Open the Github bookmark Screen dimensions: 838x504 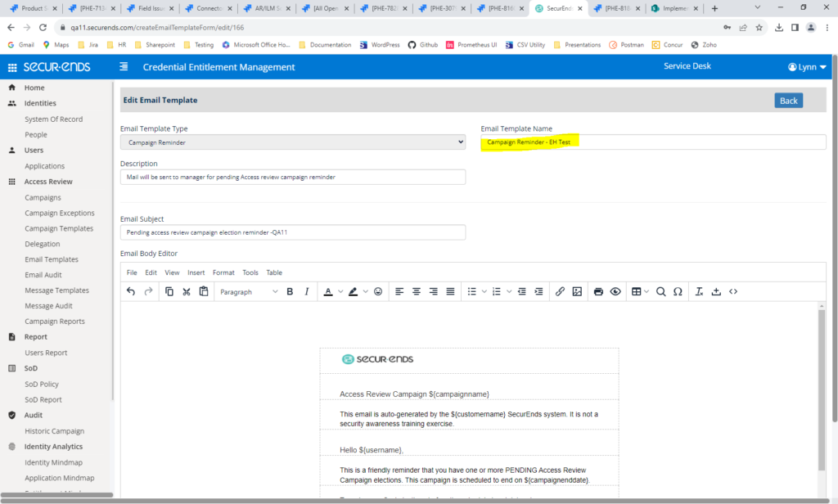[x=423, y=45]
